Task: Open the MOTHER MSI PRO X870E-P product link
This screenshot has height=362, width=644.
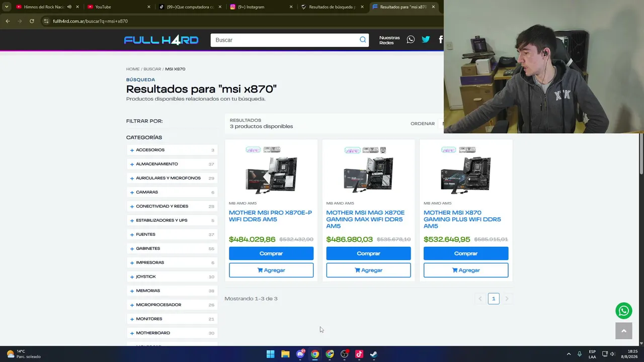Action: pos(270,216)
